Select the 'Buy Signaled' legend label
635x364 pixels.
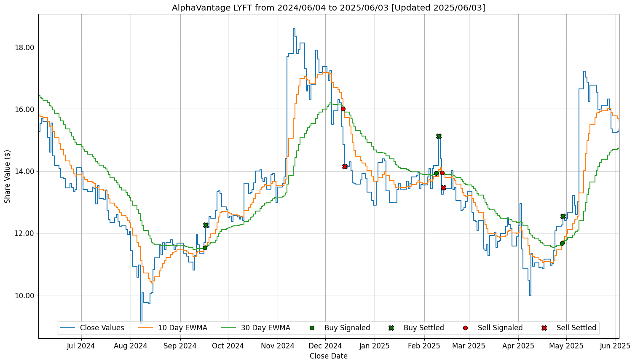coord(347,328)
